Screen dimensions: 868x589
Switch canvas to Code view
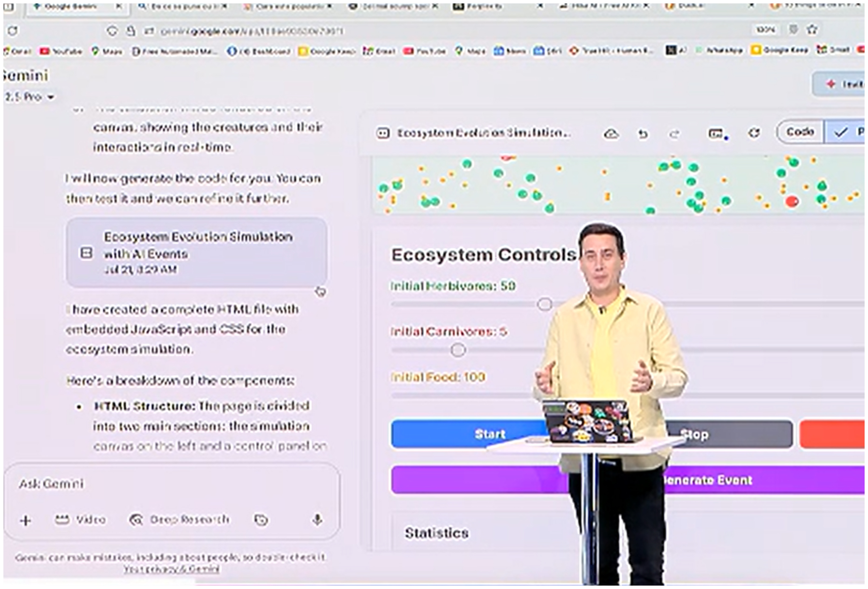pos(800,132)
